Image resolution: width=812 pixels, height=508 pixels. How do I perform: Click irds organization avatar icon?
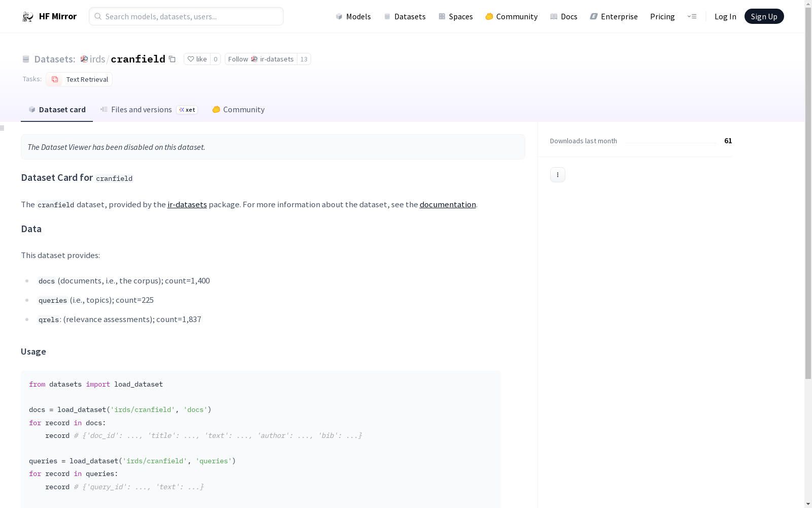pyautogui.click(x=84, y=59)
